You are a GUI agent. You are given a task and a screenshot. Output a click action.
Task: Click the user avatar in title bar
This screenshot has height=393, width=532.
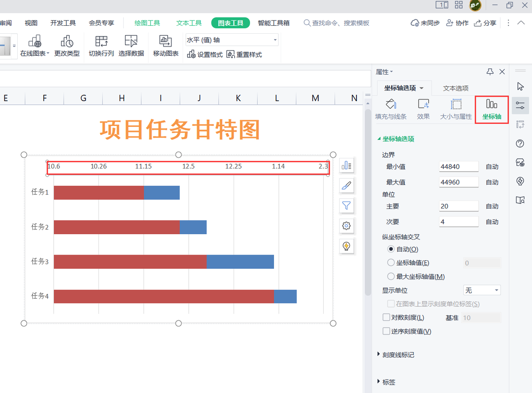click(475, 5)
